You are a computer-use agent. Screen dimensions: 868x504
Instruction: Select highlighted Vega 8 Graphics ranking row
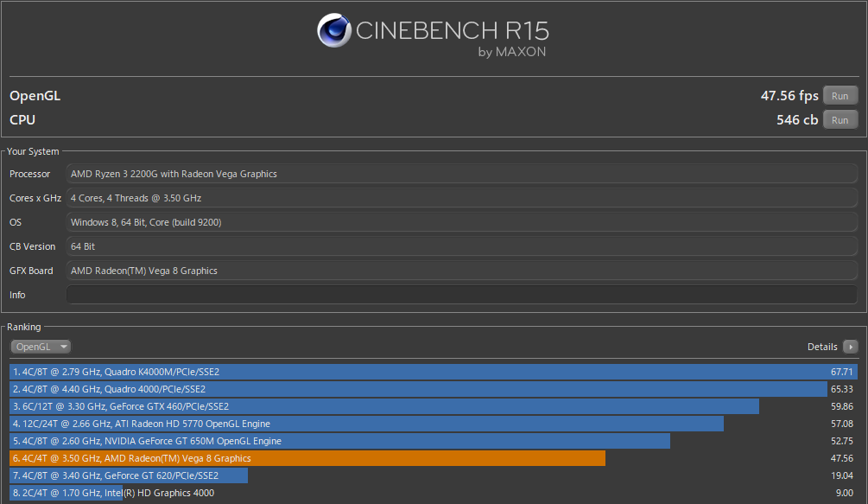(x=434, y=458)
